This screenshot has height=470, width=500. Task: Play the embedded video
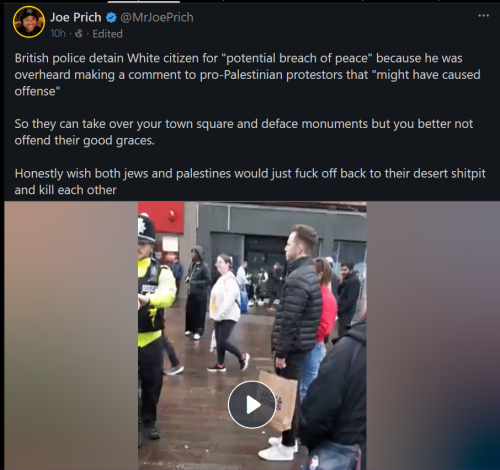pyautogui.click(x=252, y=405)
